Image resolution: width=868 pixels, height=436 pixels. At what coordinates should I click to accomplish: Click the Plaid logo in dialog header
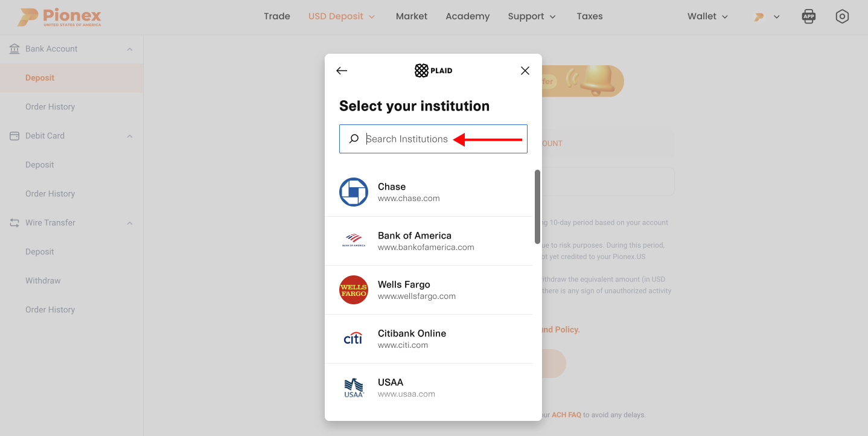point(433,71)
